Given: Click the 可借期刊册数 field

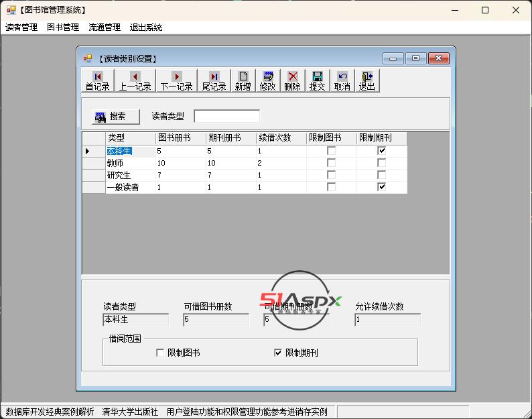Looking at the screenshot, I should click(296, 320).
